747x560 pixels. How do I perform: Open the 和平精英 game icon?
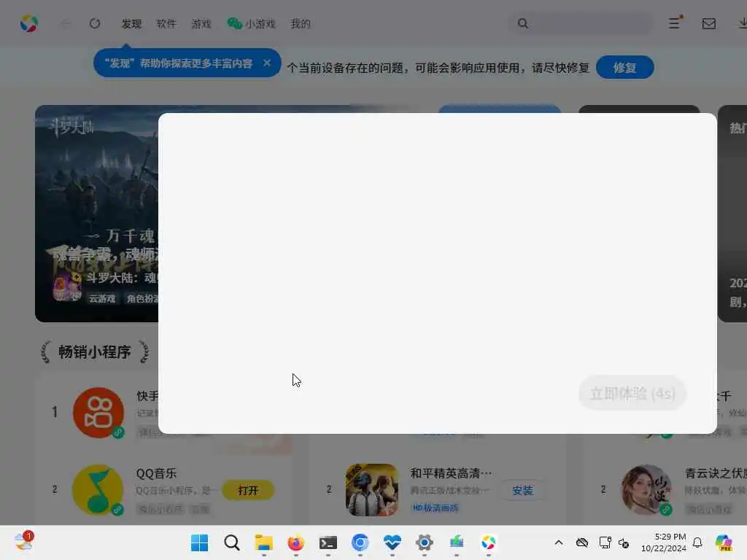click(372, 489)
